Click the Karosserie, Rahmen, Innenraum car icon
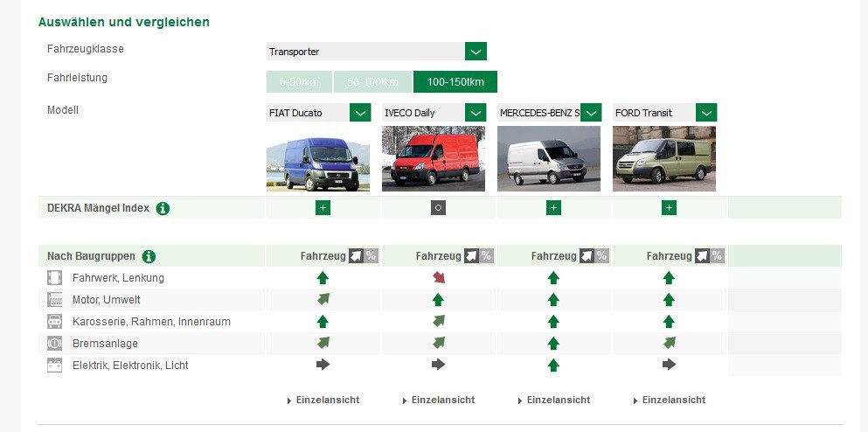 (54, 321)
